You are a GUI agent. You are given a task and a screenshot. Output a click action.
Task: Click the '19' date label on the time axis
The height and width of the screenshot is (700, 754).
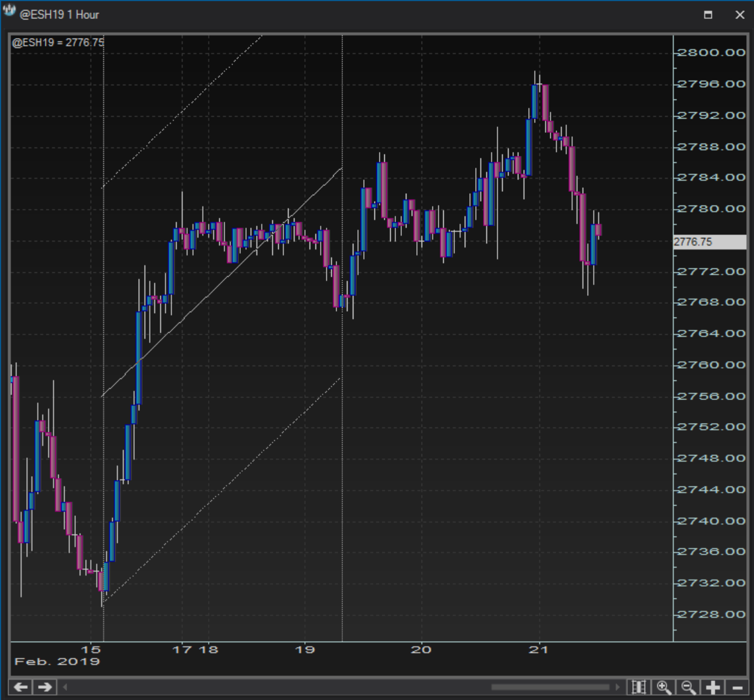click(x=305, y=650)
